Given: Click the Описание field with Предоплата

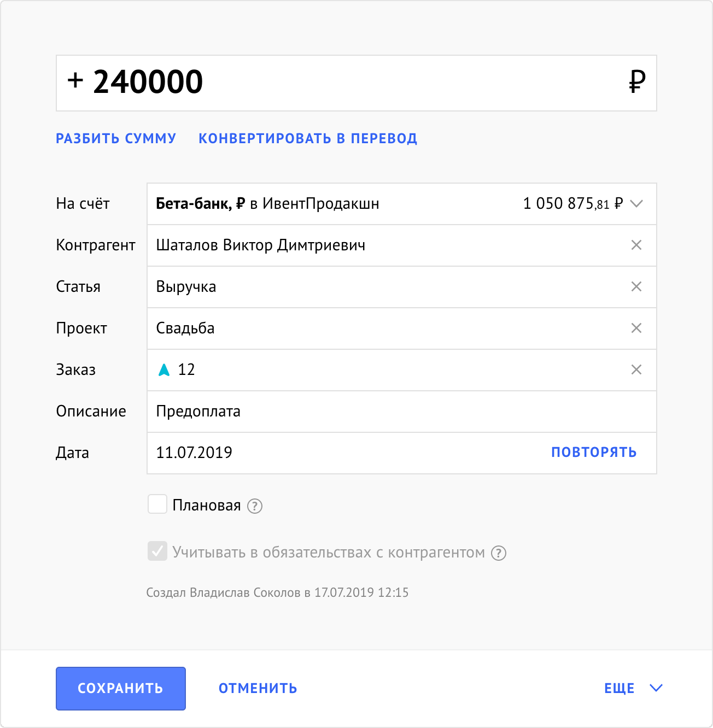Looking at the screenshot, I should 402,412.
